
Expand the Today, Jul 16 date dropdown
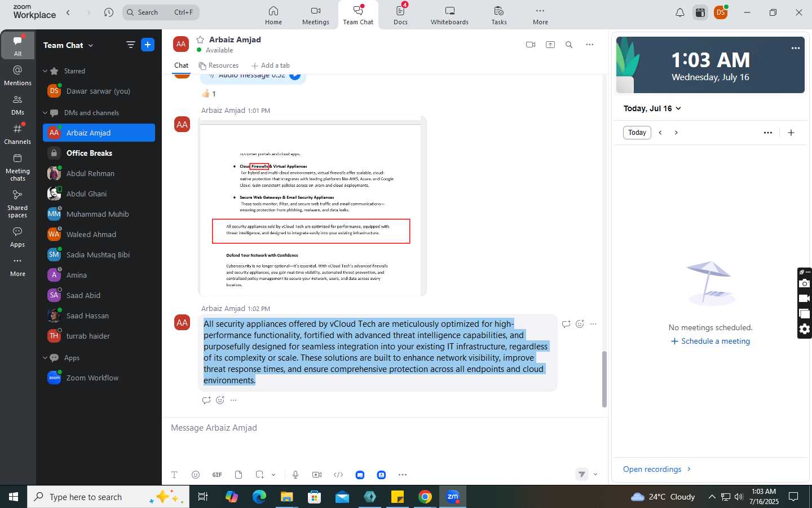pos(652,108)
